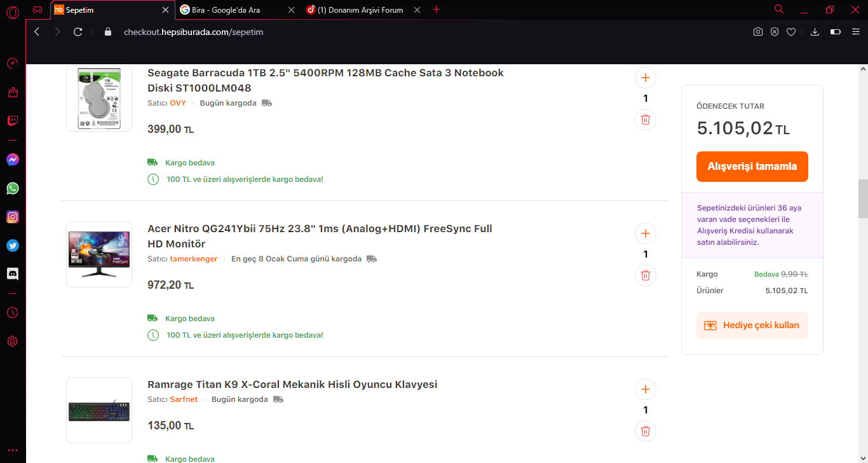Click the info icon under the Acer monitor

tap(153, 335)
